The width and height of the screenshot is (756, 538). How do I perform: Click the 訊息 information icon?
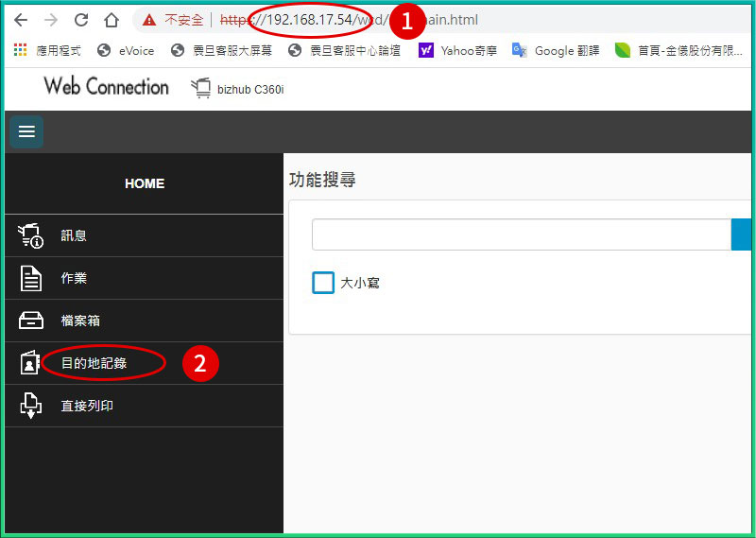pos(31,235)
